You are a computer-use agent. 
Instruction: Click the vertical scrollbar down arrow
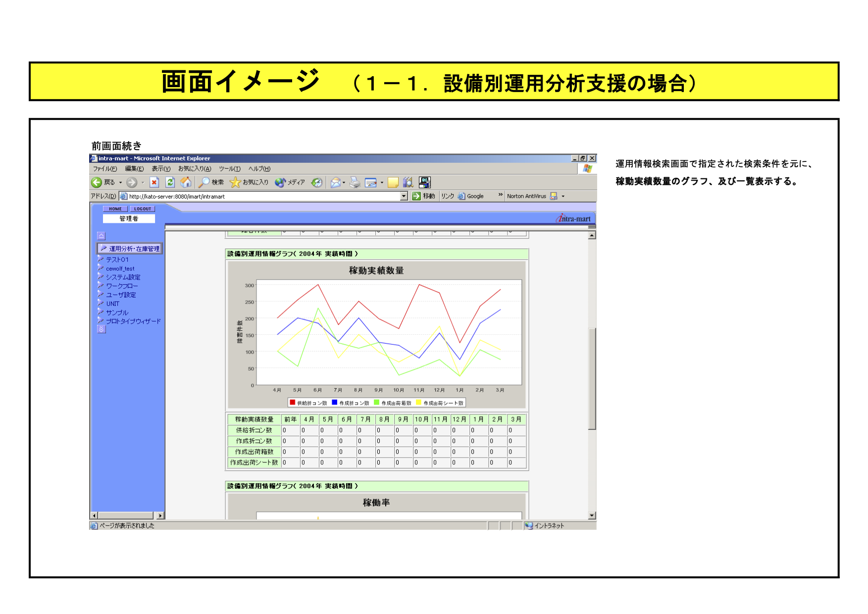[592, 515]
